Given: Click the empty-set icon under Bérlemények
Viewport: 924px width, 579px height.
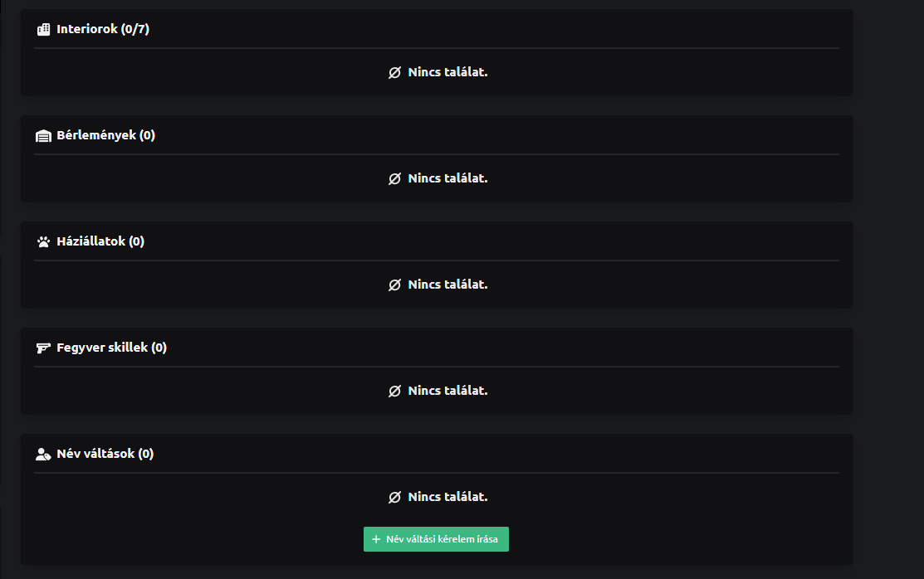Looking at the screenshot, I should pos(394,178).
